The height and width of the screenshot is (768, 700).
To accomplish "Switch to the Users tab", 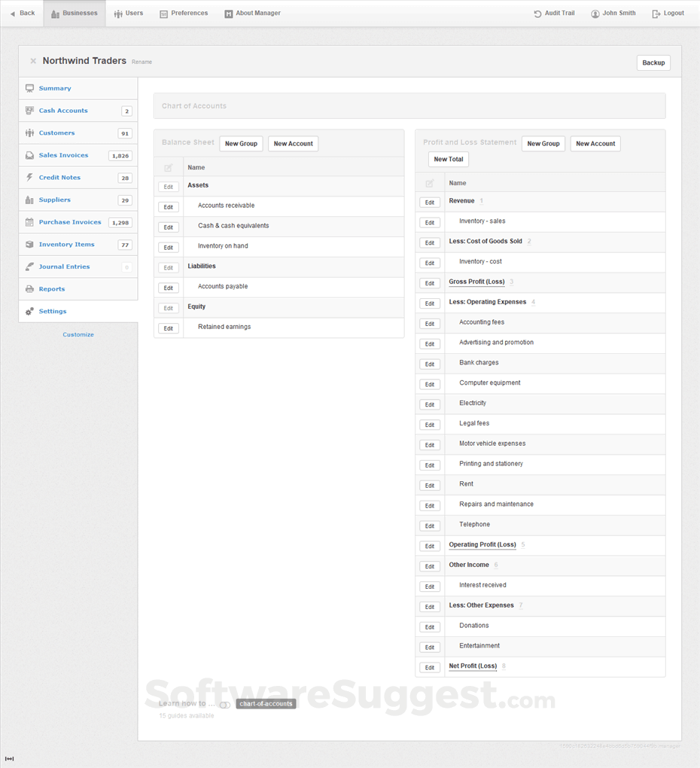I will (128, 13).
